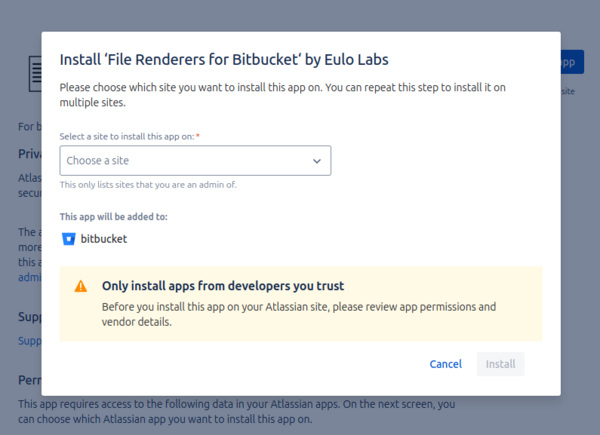Open the partially hidden 'admin' link at left
This screenshot has width=600, height=435.
pos(30,277)
